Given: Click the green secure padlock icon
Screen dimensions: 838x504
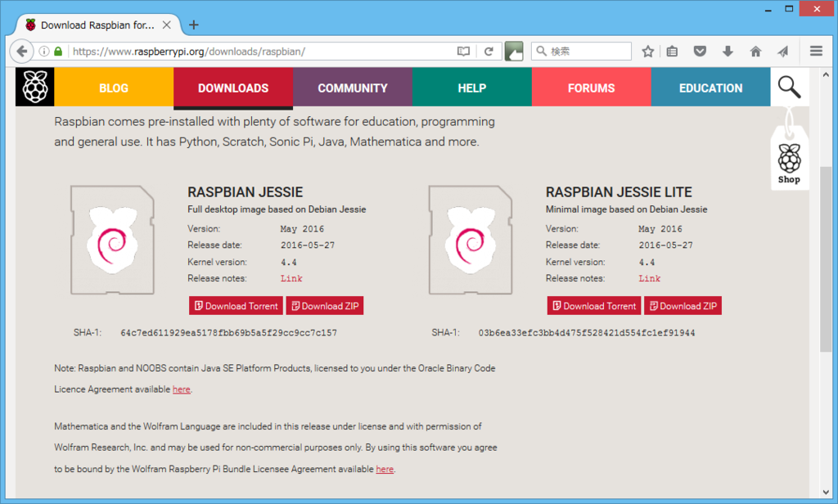Looking at the screenshot, I should [58, 52].
